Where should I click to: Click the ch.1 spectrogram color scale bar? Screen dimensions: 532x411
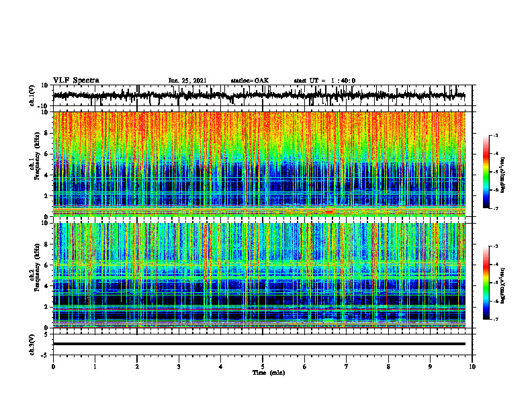[x=486, y=171]
